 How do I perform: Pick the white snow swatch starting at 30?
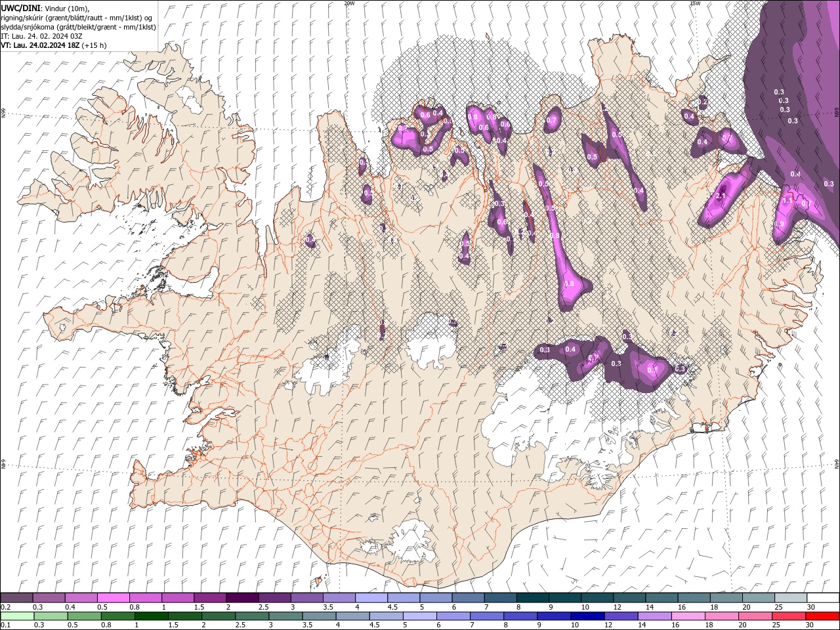tap(823, 598)
